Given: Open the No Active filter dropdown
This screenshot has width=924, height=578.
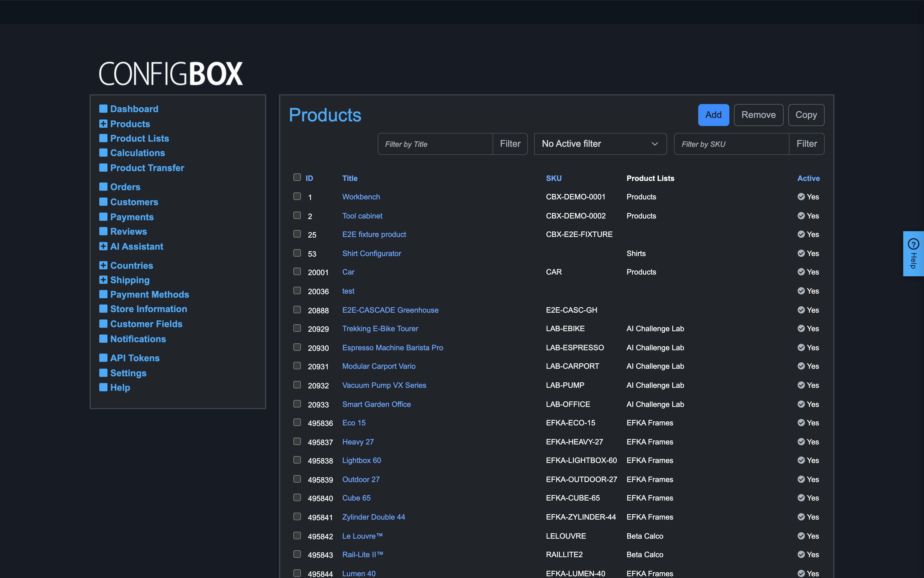Looking at the screenshot, I should (600, 144).
